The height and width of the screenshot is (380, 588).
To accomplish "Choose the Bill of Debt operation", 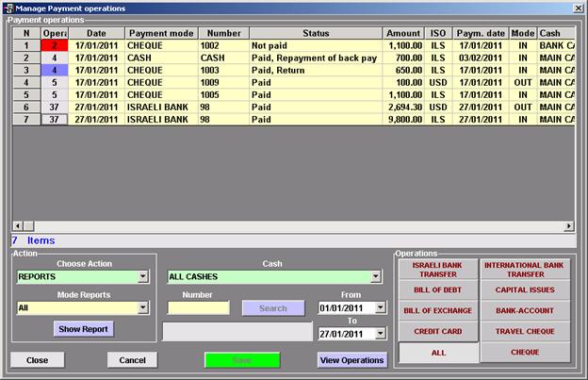I will 438,289.
